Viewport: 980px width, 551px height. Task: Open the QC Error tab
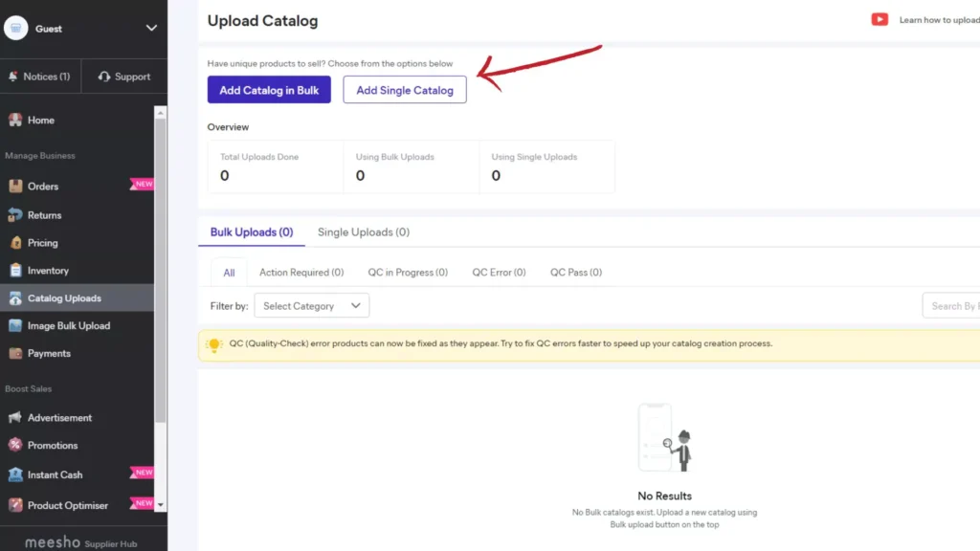click(498, 272)
